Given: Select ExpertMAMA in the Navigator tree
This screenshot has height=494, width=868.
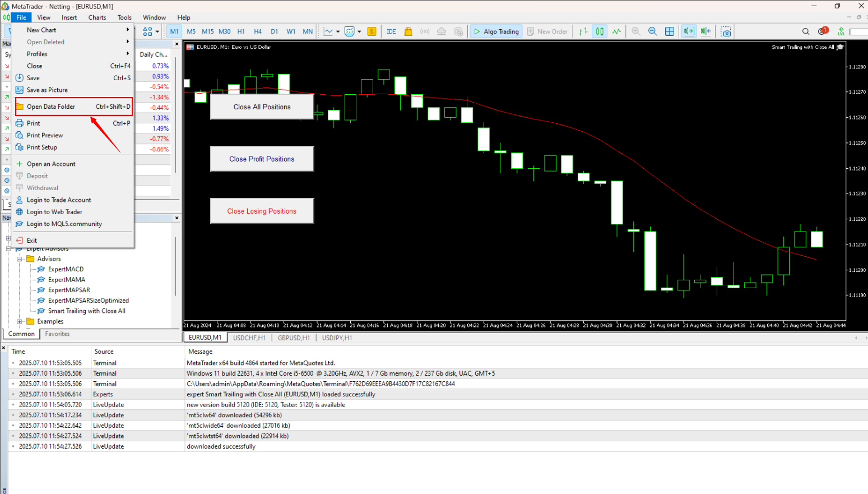Looking at the screenshot, I should (67, 280).
